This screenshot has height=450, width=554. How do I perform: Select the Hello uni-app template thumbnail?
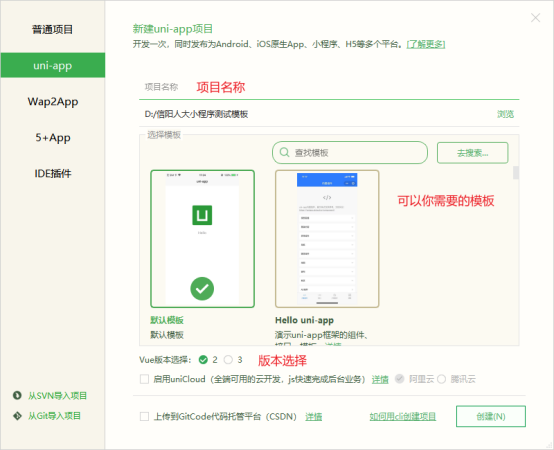[327, 239]
